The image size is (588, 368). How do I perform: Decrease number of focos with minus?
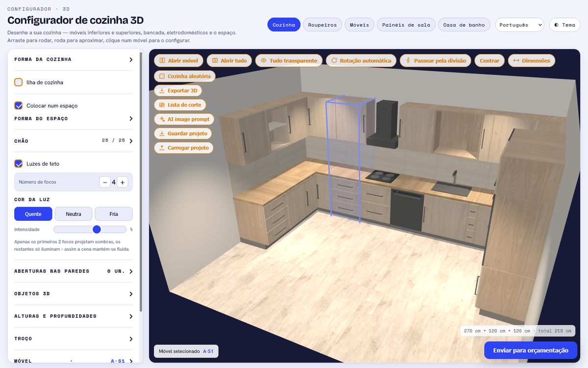pos(105,182)
